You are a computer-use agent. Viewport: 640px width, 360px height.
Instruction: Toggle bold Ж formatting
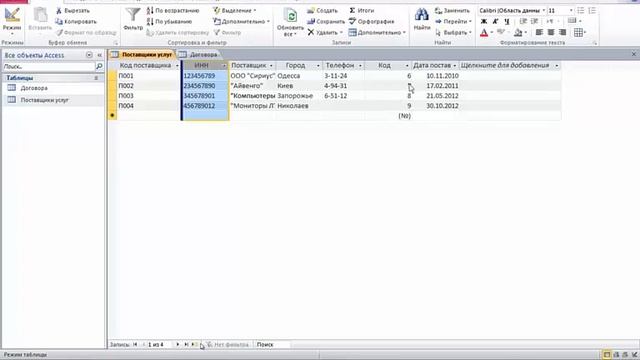click(484, 21)
